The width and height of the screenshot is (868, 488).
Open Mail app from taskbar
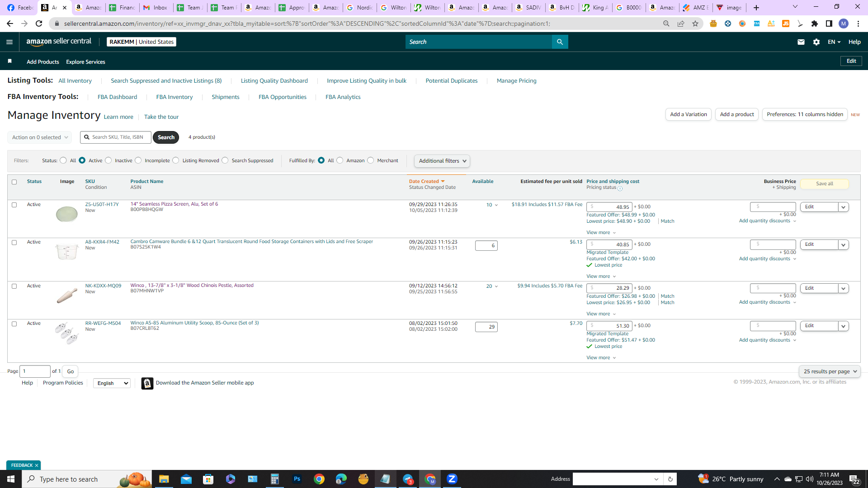click(x=186, y=479)
